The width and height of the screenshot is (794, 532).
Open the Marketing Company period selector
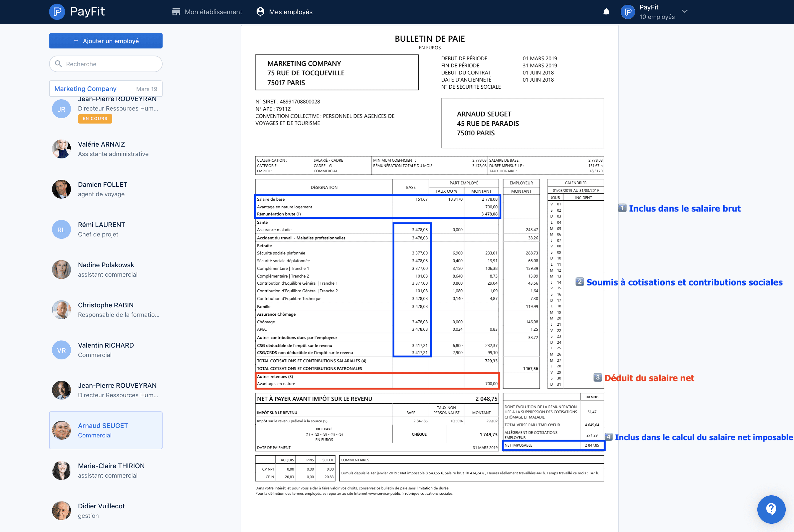[106, 89]
